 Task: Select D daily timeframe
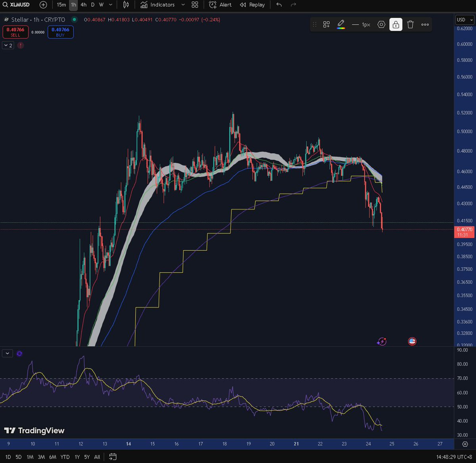93,5
